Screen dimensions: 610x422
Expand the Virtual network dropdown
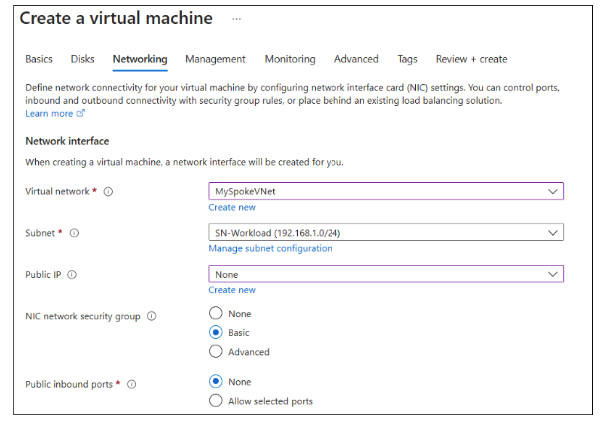385,191
